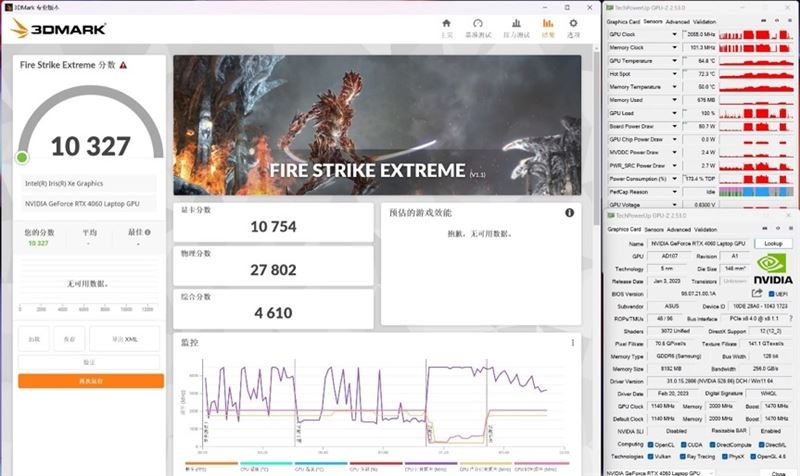
Task: Toggle the OpenCL checkbox
Action: click(651, 445)
